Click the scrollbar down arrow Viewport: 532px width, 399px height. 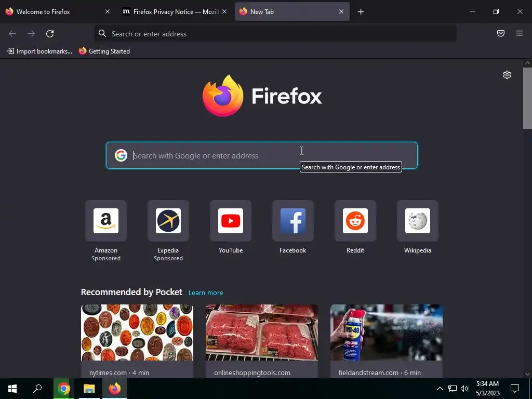(527, 374)
